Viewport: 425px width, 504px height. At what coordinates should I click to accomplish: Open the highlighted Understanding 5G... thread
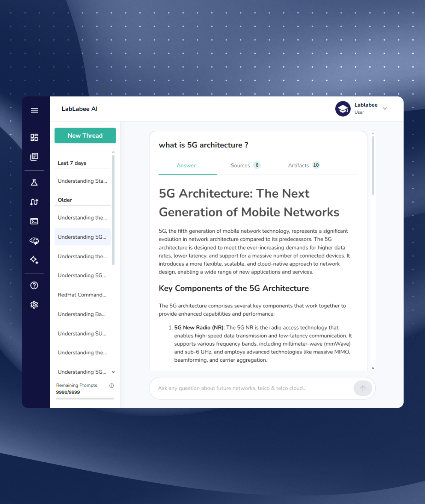click(x=83, y=237)
